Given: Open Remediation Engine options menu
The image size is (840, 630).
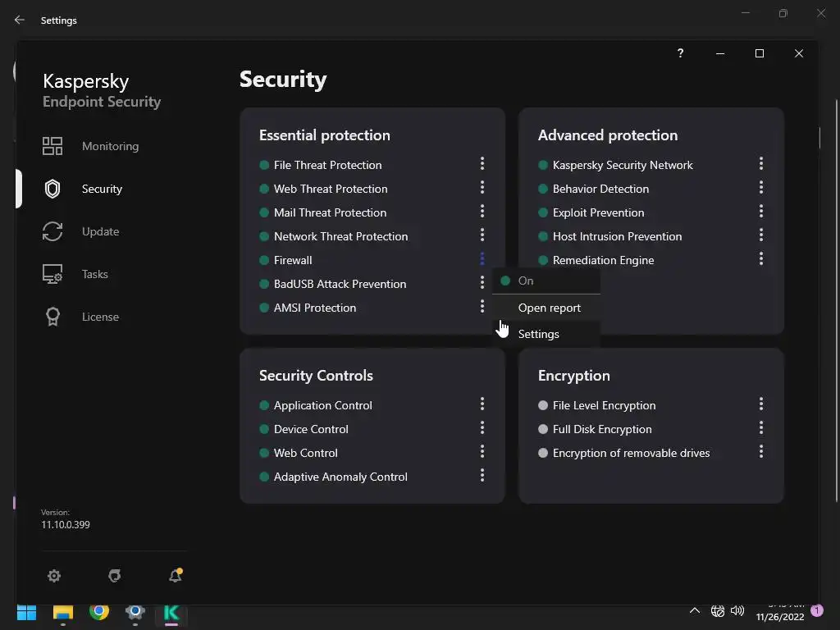Looking at the screenshot, I should 760,258.
